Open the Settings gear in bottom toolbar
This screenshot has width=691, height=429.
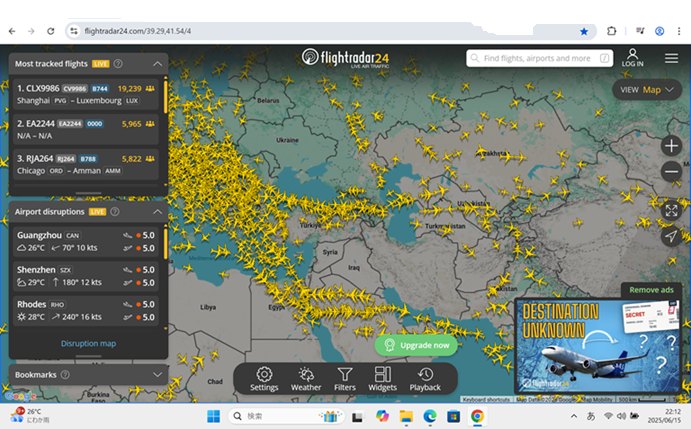click(264, 379)
